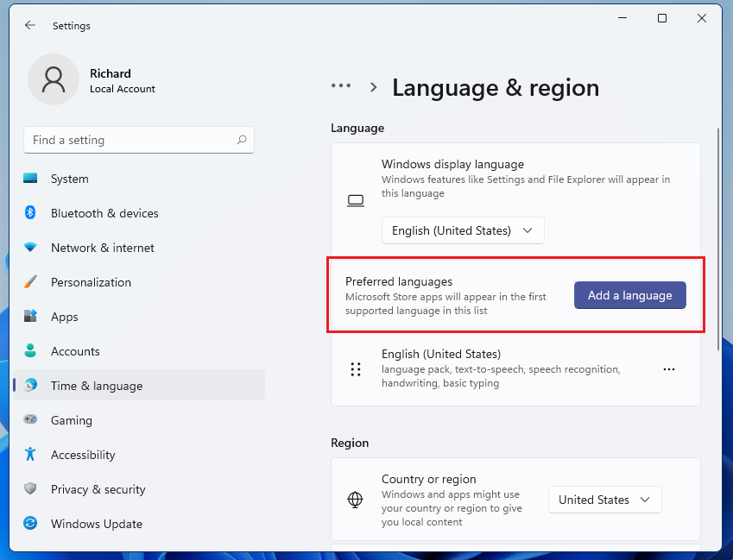Click the Personalization paintbrush icon
This screenshot has height=560, width=733.
pos(31,282)
